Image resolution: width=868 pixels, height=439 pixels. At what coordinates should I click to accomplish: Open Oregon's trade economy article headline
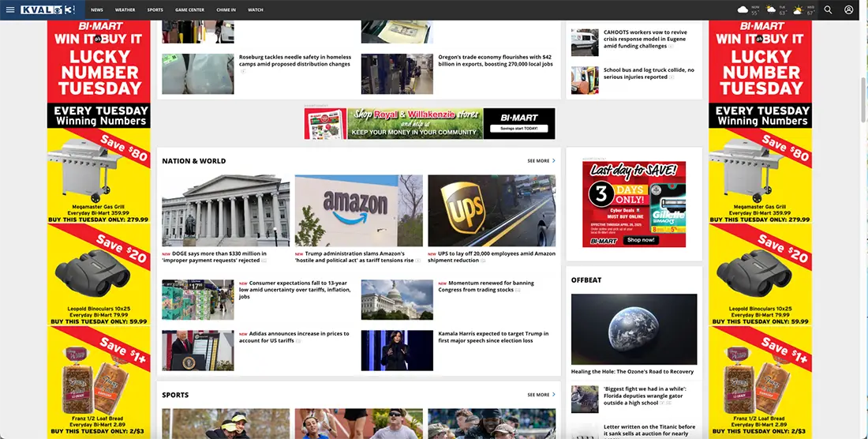coord(496,60)
